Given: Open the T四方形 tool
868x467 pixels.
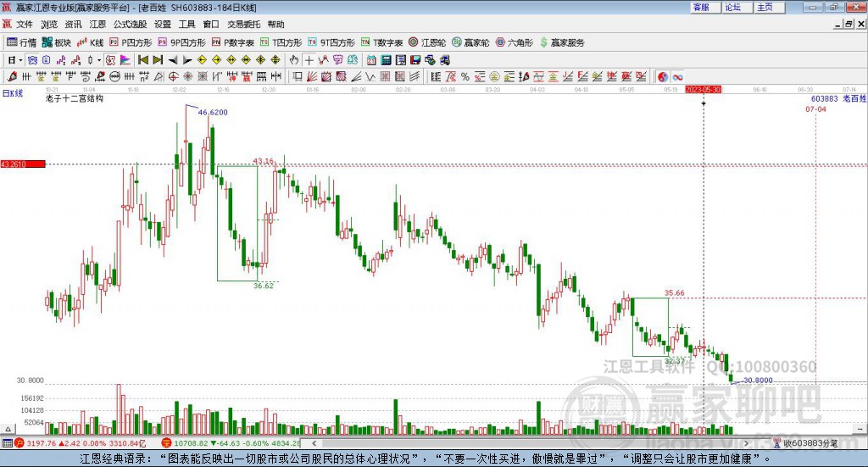Looking at the screenshot, I should click(281, 42).
